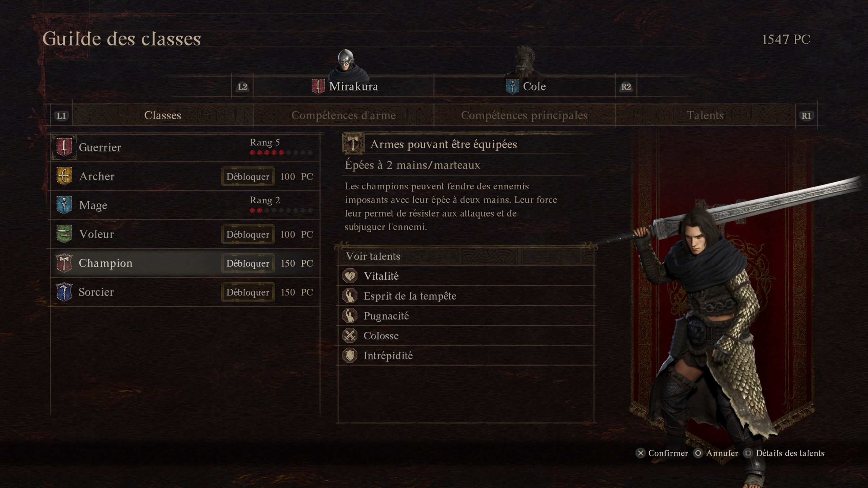
Task: Click Débloquer for the Sorcier class
Action: [248, 292]
